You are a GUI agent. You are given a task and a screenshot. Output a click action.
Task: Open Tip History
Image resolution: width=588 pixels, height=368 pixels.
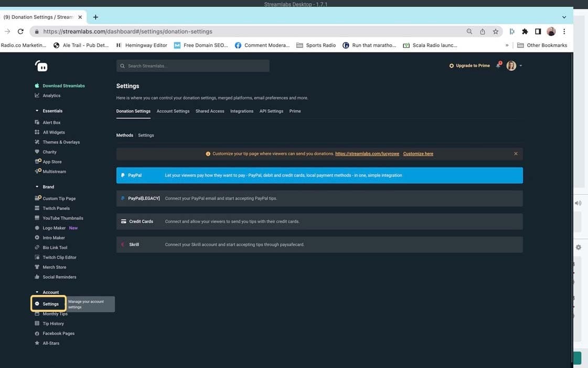point(52,323)
